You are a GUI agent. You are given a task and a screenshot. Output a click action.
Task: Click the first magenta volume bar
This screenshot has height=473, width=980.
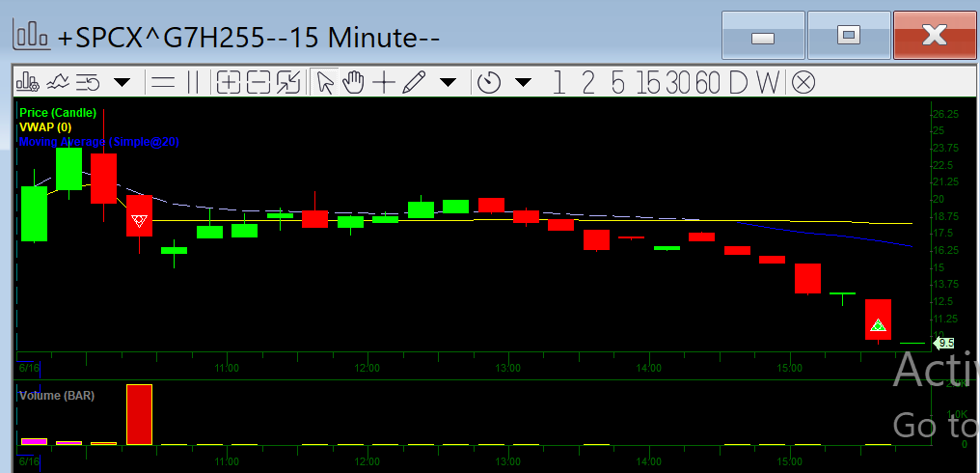click(35, 442)
